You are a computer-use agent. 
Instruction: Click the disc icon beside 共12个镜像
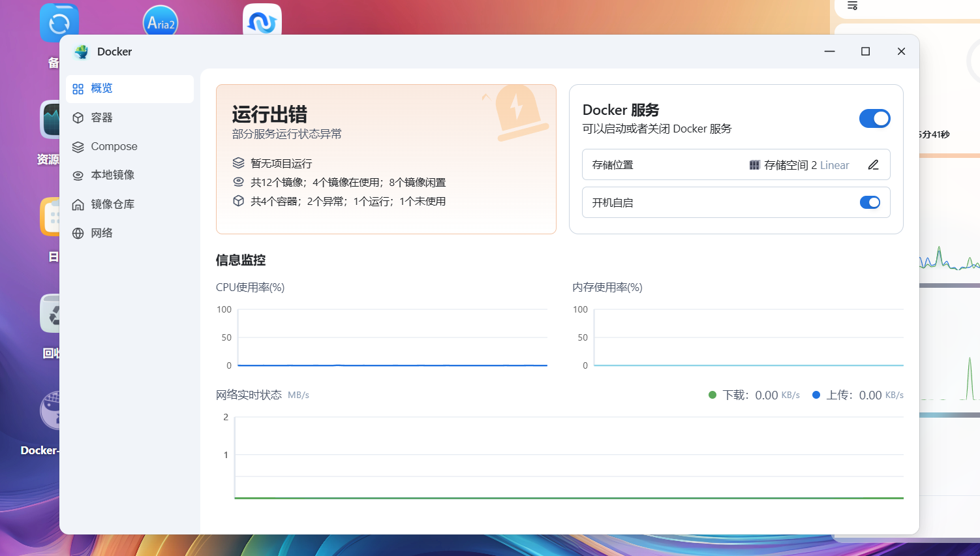click(239, 182)
